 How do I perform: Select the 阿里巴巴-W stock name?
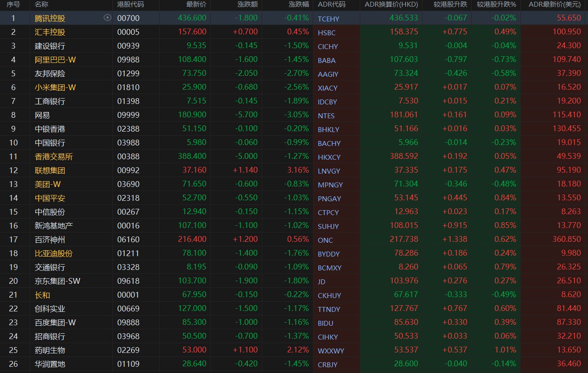(55, 60)
